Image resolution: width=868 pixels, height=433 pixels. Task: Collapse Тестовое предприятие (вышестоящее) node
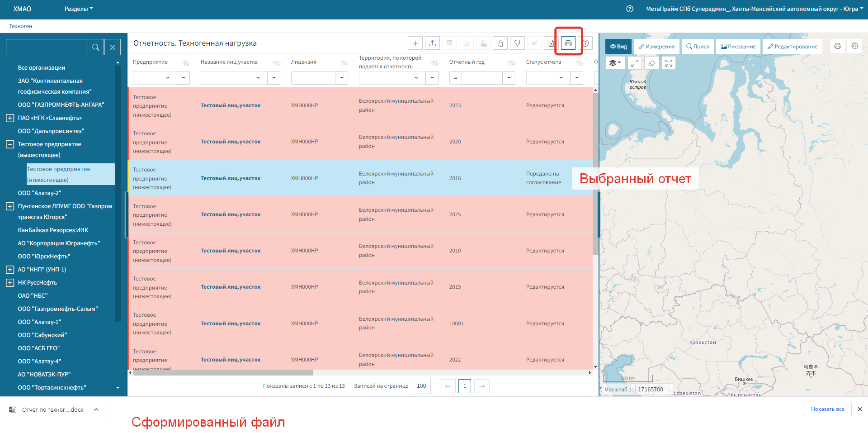(x=10, y=144)
